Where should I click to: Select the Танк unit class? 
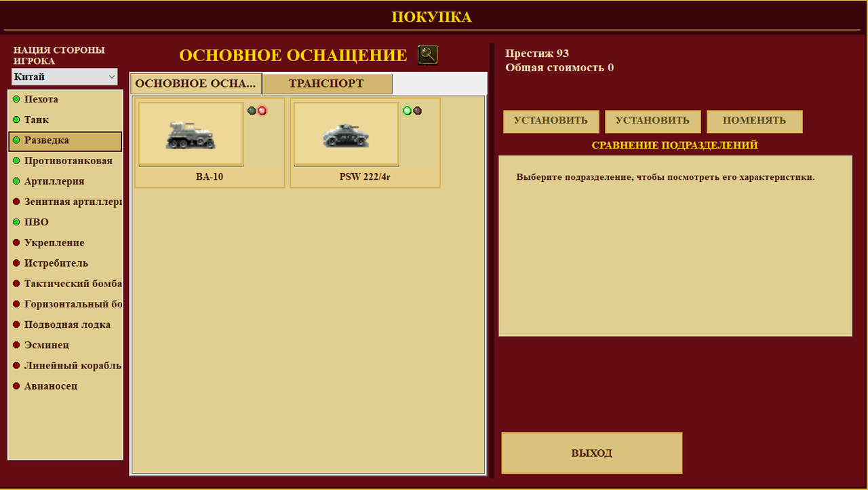[65, 119]
